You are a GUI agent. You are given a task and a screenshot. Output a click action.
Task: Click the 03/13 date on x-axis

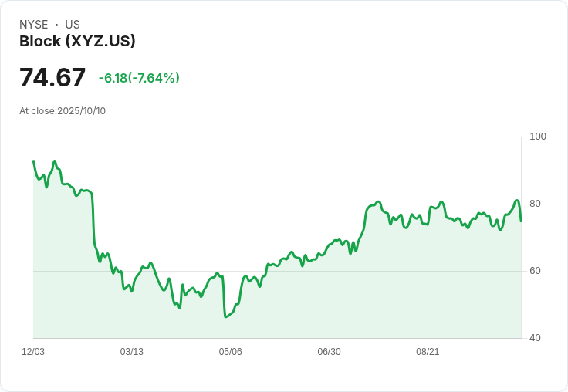pyautogui.click(x=132, y=352)
